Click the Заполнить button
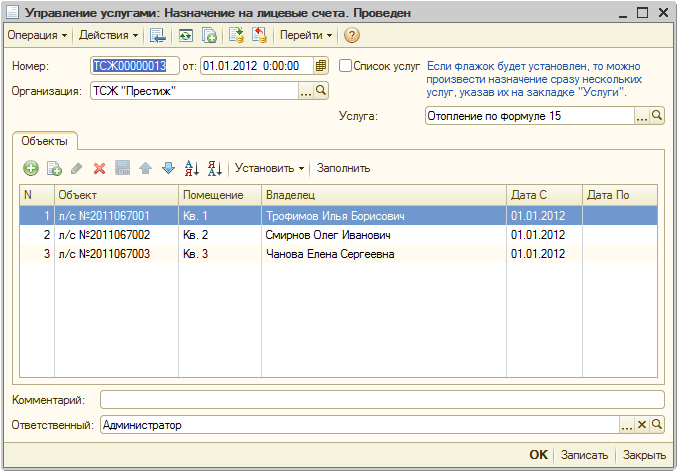 [343, 168]
